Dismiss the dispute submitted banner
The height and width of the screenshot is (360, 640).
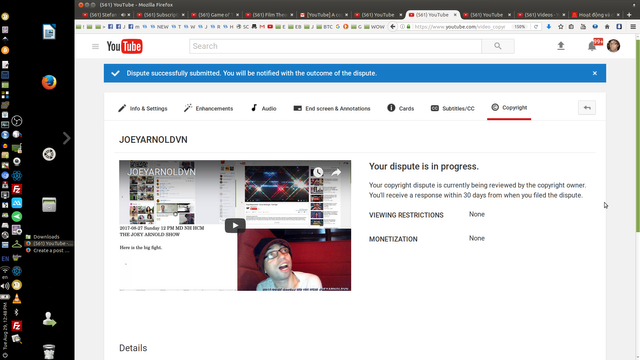click(x=595, y=73)
